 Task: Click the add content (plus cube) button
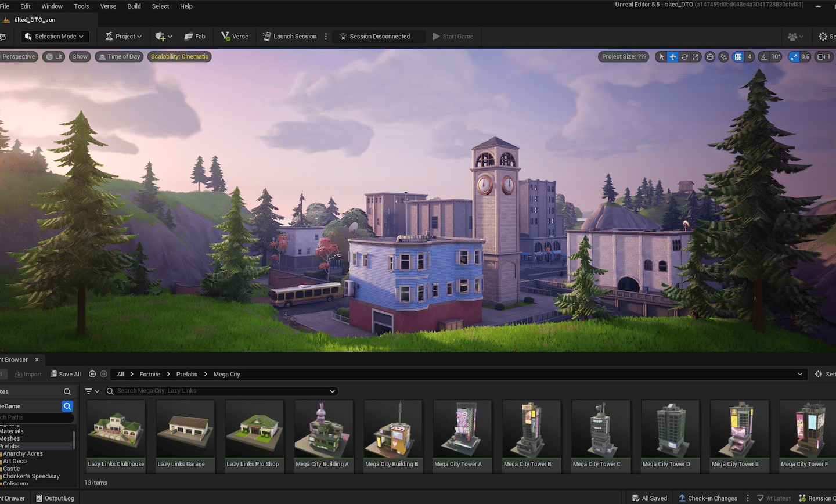pyautogui.click(x=164, y=36)
